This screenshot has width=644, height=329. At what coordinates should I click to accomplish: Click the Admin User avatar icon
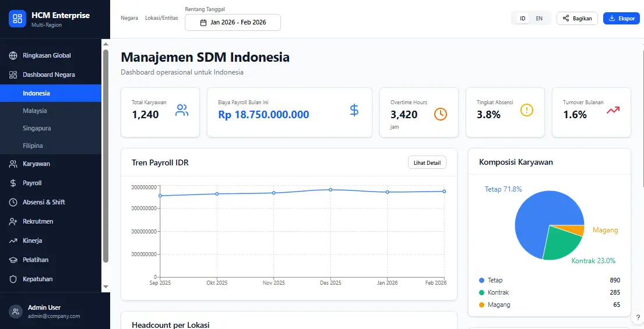coord(16,312)
